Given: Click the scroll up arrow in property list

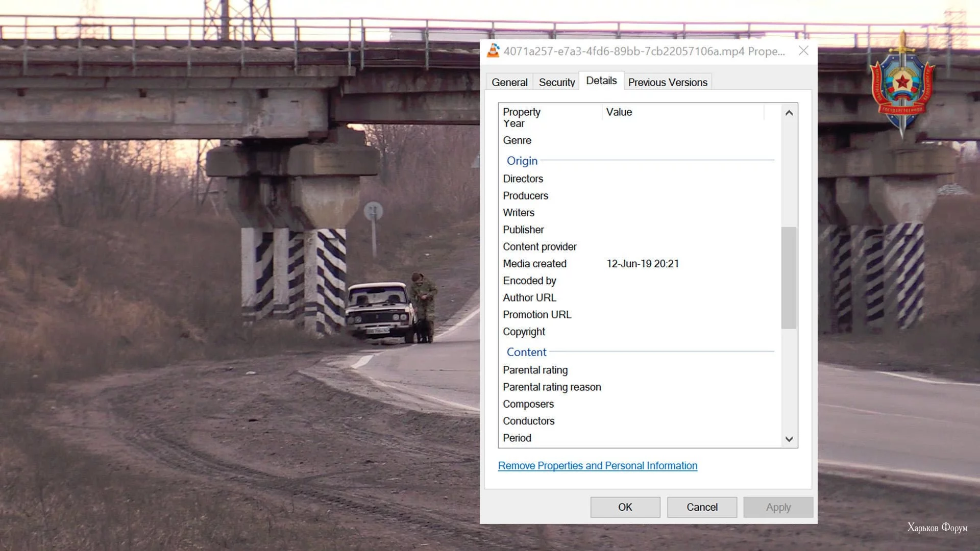Looking at the screenshot, I should tap(789, 113).
